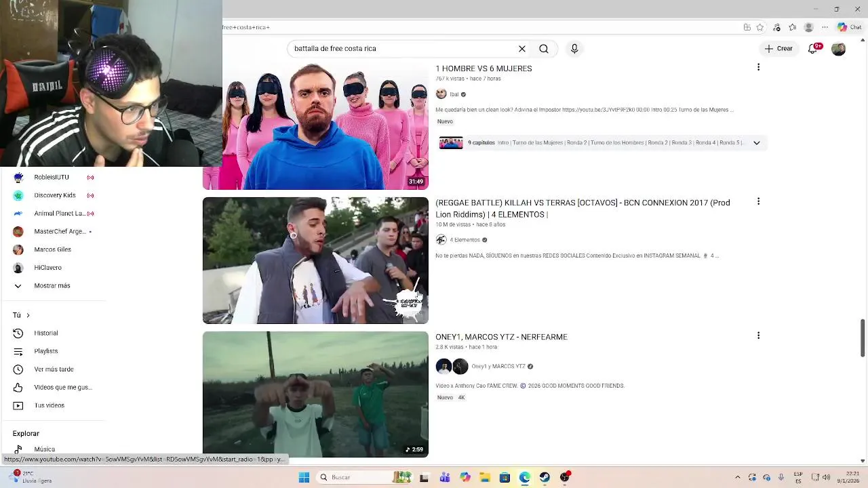The height and width of the screenshot is (488, 868).
Task: Play the KILLAH VS TERRAS thumbnail
Action: point(315,260)
